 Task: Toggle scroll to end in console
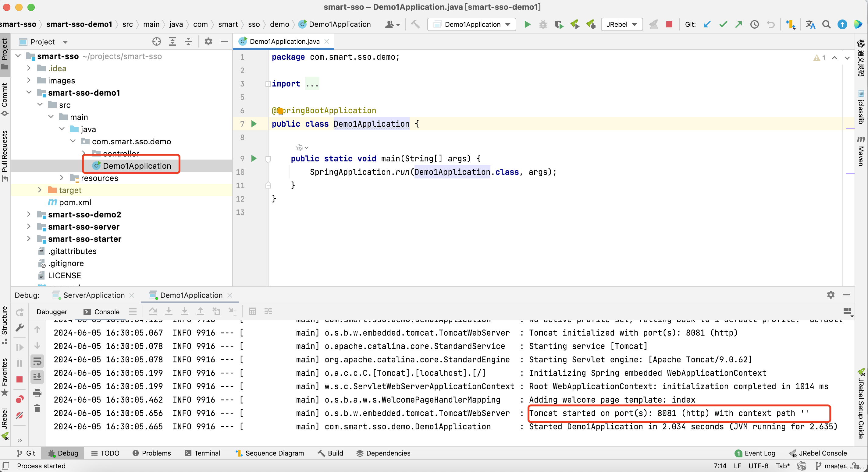pyautogui.click(x=37, y=376)
